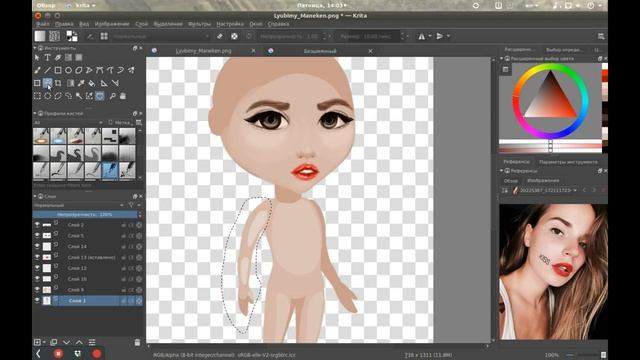
Task: Hide layer Слой 2
Action: click(37, 225)
